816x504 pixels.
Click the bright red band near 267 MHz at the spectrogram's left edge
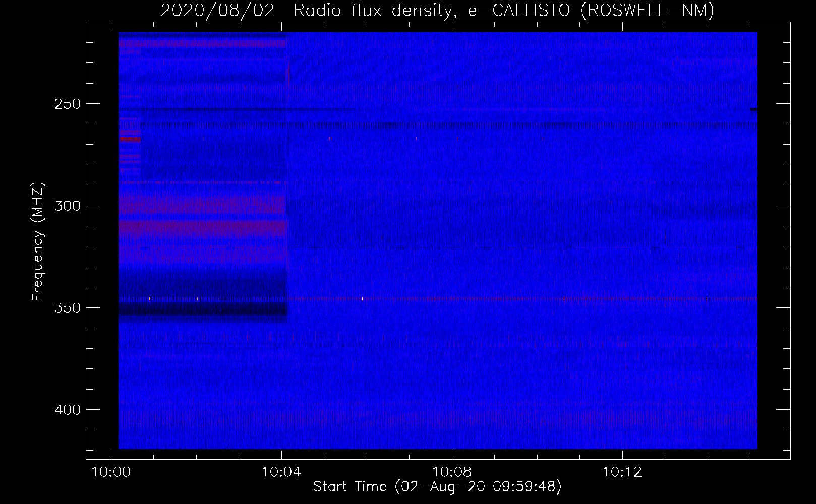point(130,139)
